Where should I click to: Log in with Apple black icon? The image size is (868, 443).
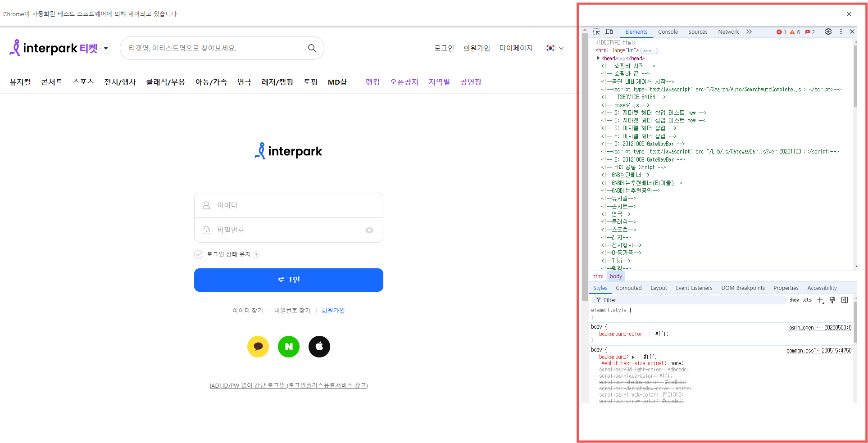(319, 347)
